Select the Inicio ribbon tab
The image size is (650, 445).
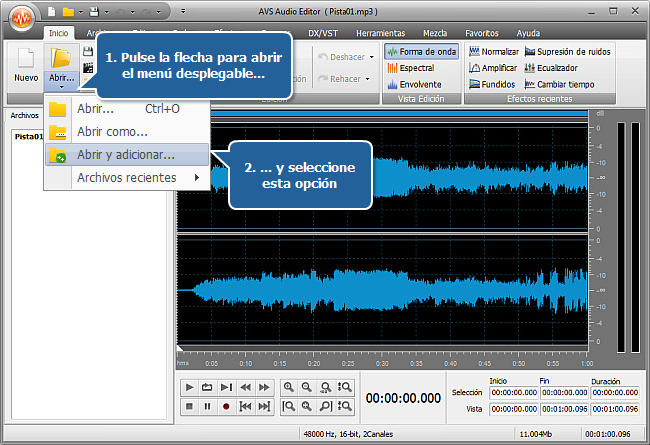pyautogui.click(x=58, y=33)
